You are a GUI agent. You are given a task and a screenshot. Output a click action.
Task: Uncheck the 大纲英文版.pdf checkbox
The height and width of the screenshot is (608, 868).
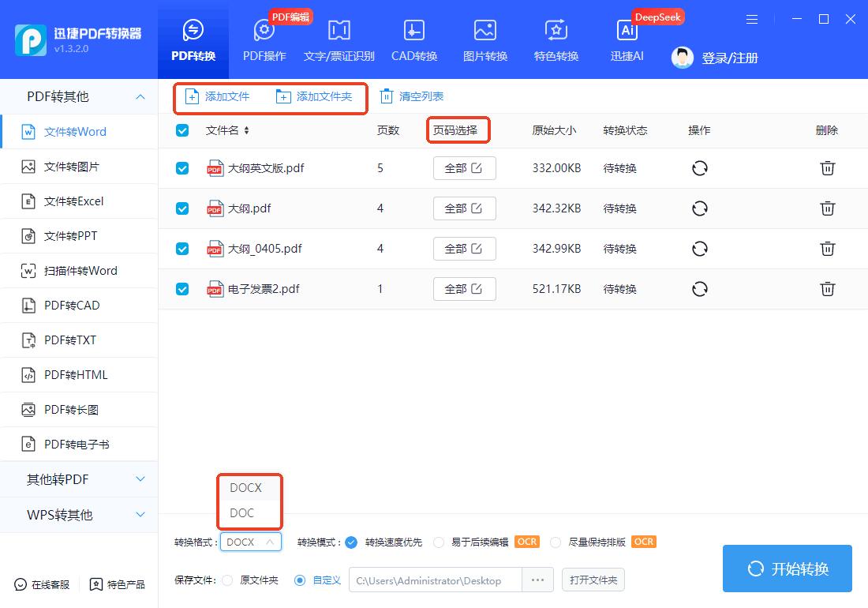182,167
